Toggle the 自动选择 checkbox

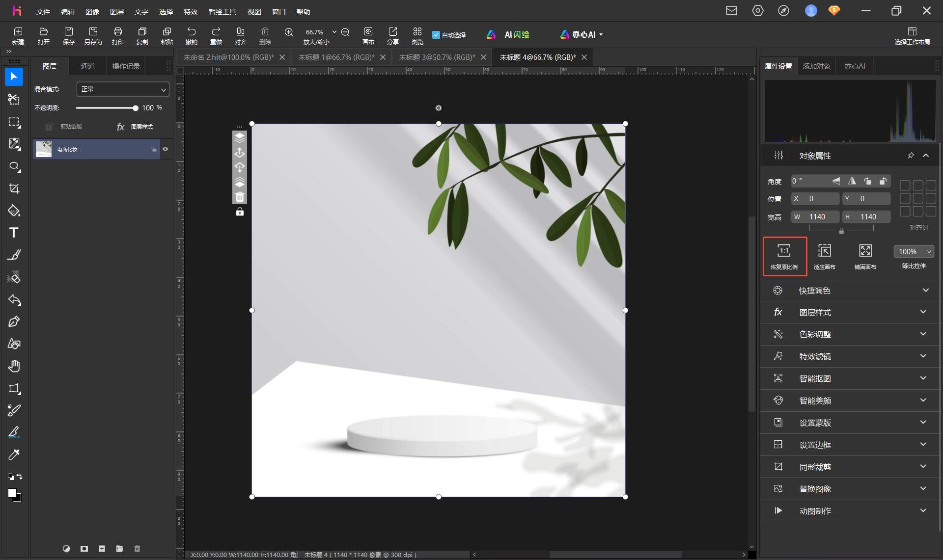(x=436, y=35)
